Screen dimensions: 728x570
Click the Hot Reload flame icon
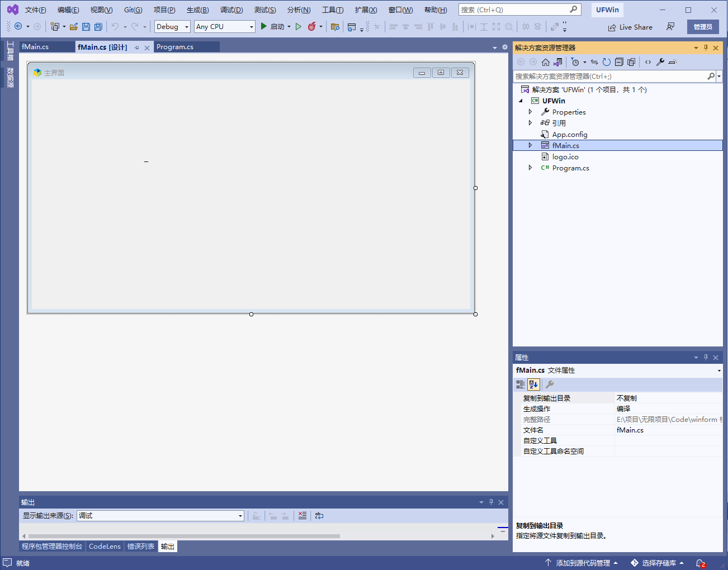click(312, 27)
